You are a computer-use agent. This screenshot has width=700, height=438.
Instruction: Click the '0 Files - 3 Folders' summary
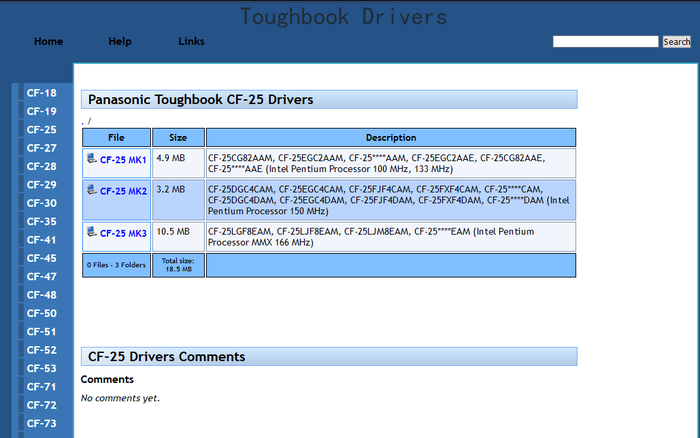click(x=116, y=265)
